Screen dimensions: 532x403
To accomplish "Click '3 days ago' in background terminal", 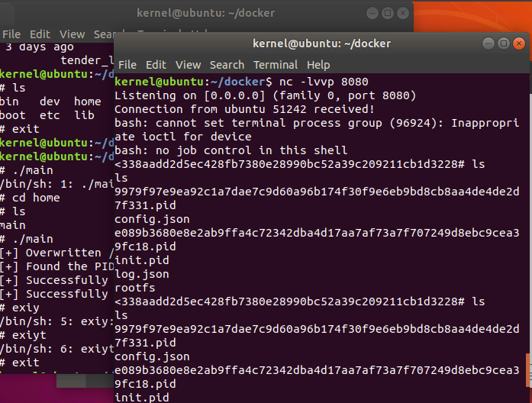I will [40, 47].
